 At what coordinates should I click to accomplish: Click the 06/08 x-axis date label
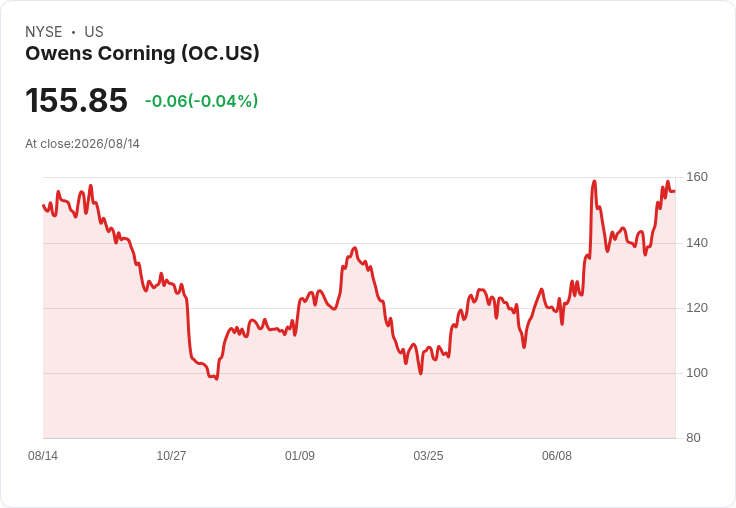557,455
